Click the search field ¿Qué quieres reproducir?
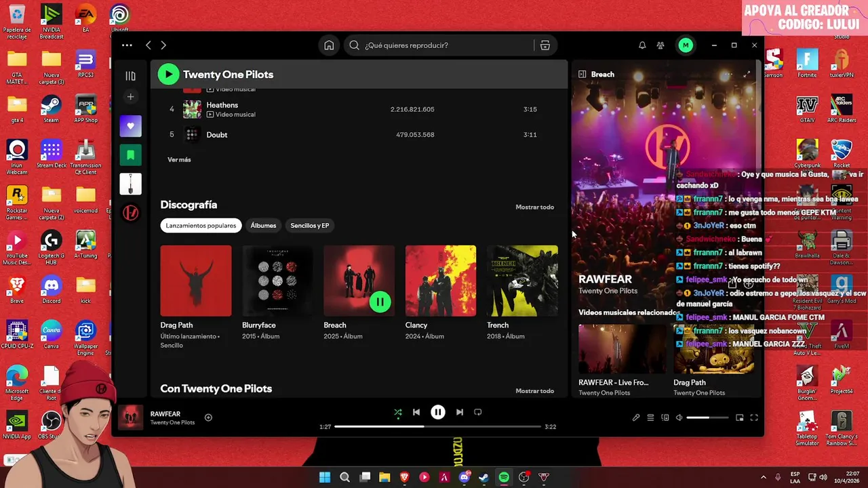This screenshot has height=488, width=868. (x=447, y=45)
